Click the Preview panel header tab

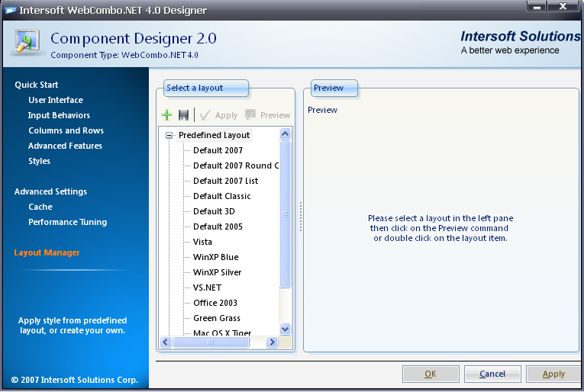coord(334,88)
